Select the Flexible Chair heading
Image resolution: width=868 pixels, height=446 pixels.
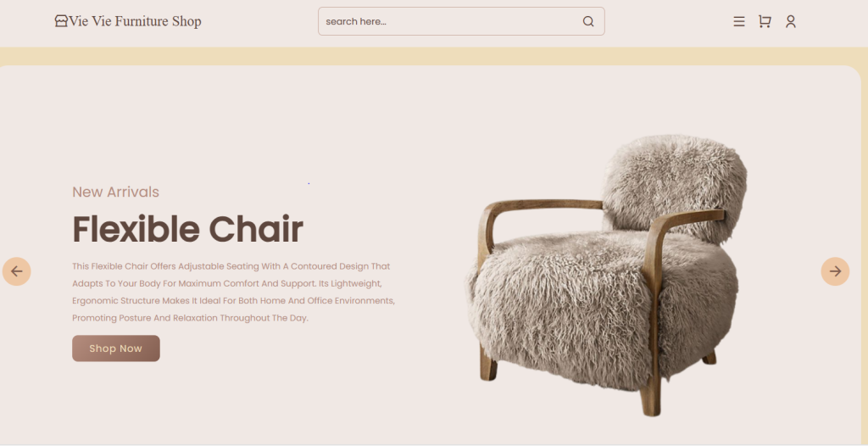[x=187, y=229]
